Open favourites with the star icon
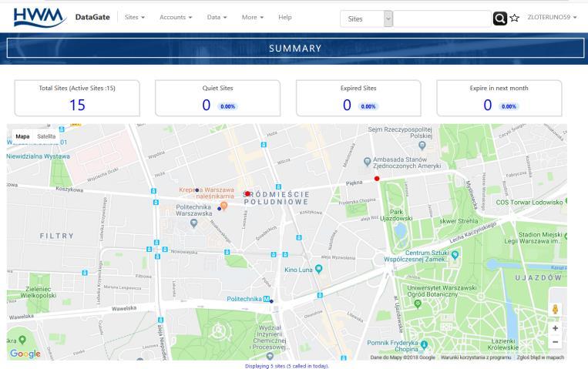Screen dimensions: 588x369 515,18
